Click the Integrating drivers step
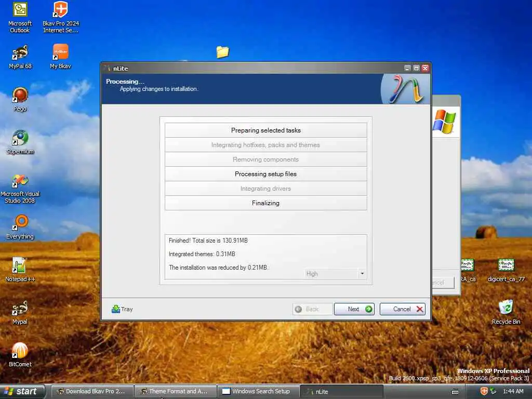This screenshot has width=532, height=399. coord(265,189)
